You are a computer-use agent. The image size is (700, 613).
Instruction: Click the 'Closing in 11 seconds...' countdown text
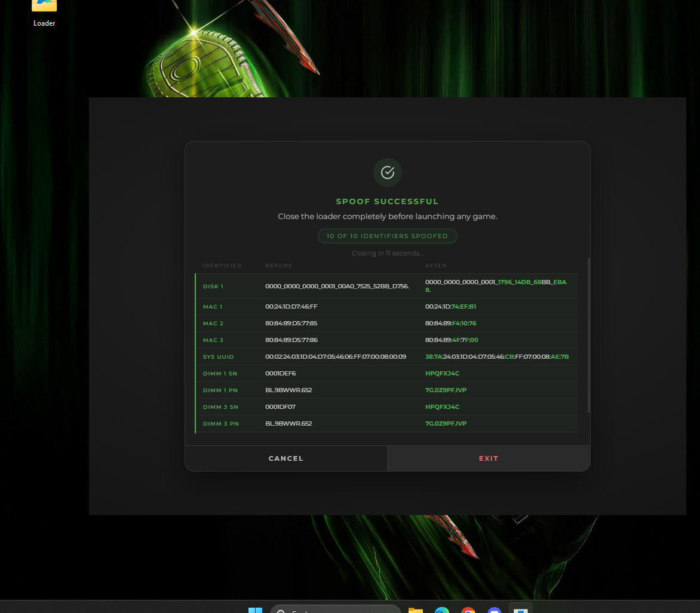tap(388, 253)
